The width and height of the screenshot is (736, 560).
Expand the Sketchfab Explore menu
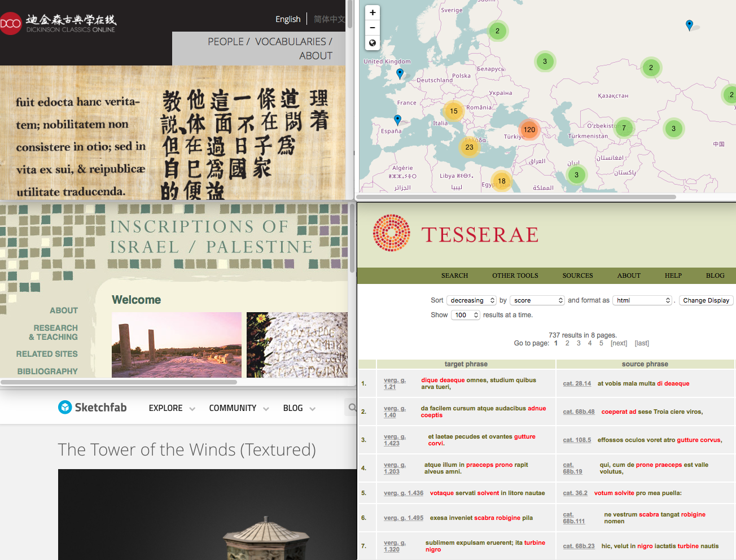[172, 408]
